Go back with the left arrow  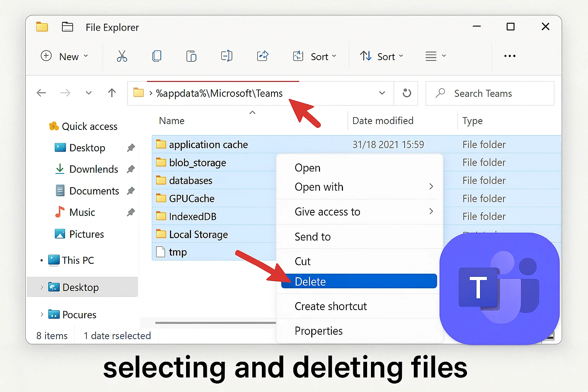[x=41, y=93]
